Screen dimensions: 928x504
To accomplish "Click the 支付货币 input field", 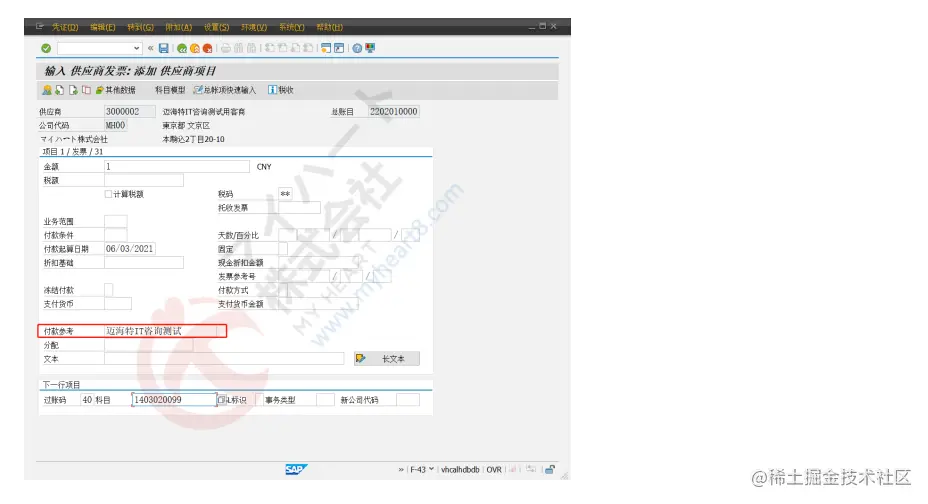I will [x=118, y=304].
